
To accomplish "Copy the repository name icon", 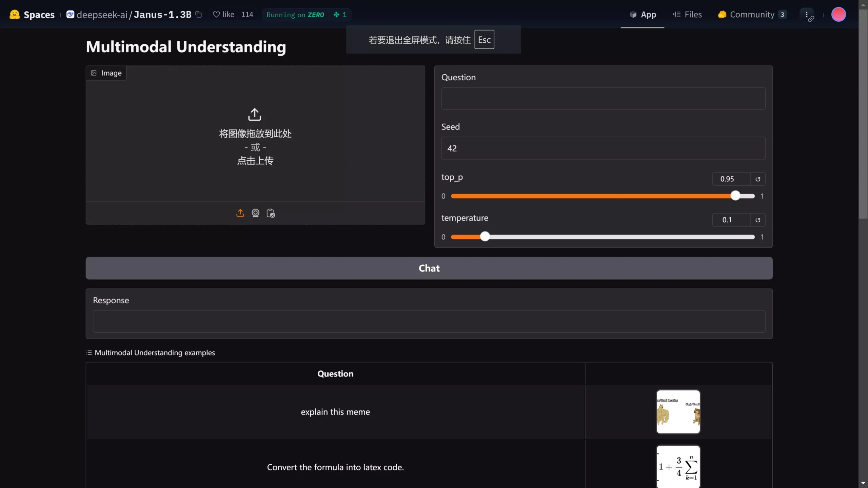I will click(x=199, y=15).
